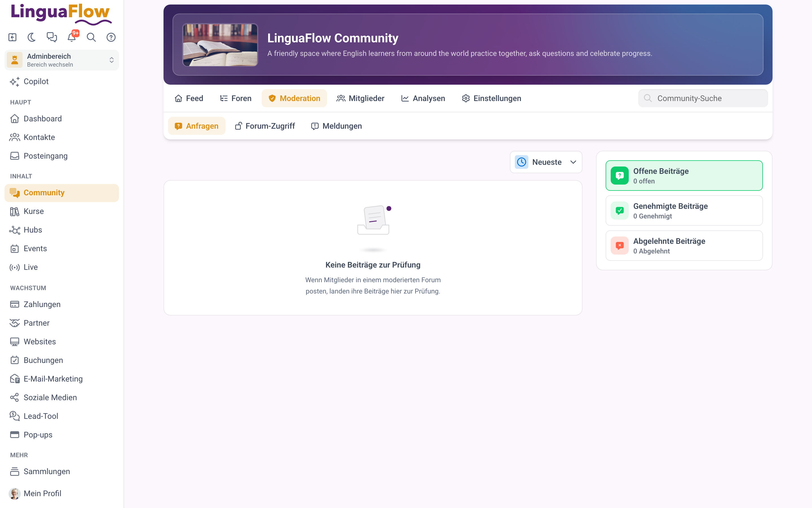
Task: Open E-Mail-Marketing
Action: tap(62, 379)
